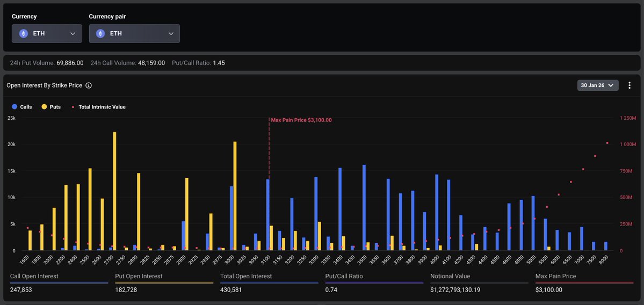Expand the Currency pair dropdown chevron
Screen dimensions: 644x305
pos(171,33)
